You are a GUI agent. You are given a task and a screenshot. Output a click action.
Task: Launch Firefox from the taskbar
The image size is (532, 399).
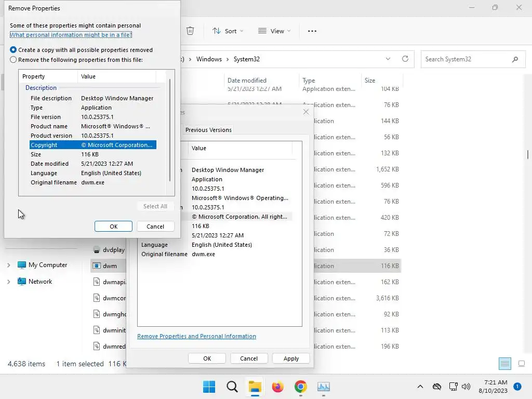[277, 387]
